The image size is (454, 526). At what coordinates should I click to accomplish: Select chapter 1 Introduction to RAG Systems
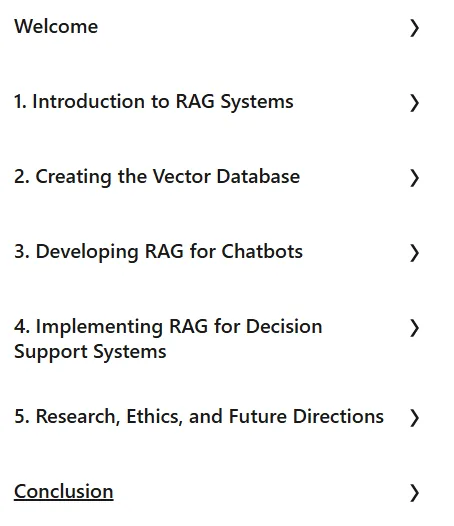pyautogui.click(x=154, y=102)
